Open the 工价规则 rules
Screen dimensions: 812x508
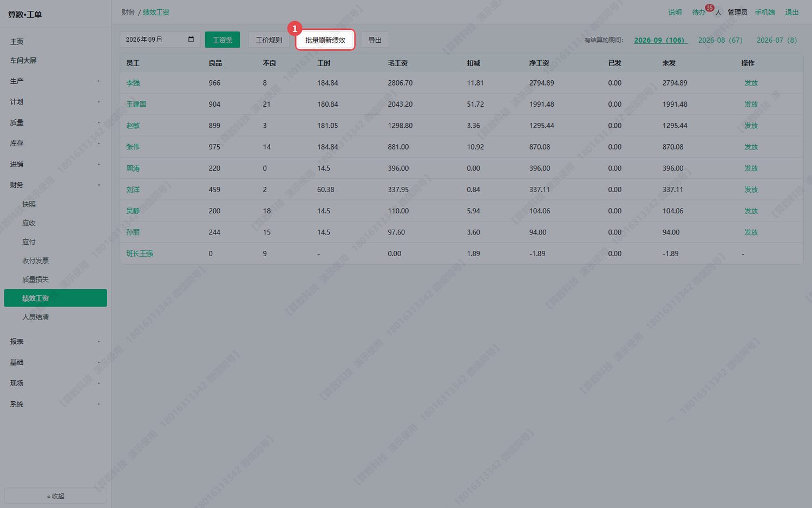tap(269, 40)
